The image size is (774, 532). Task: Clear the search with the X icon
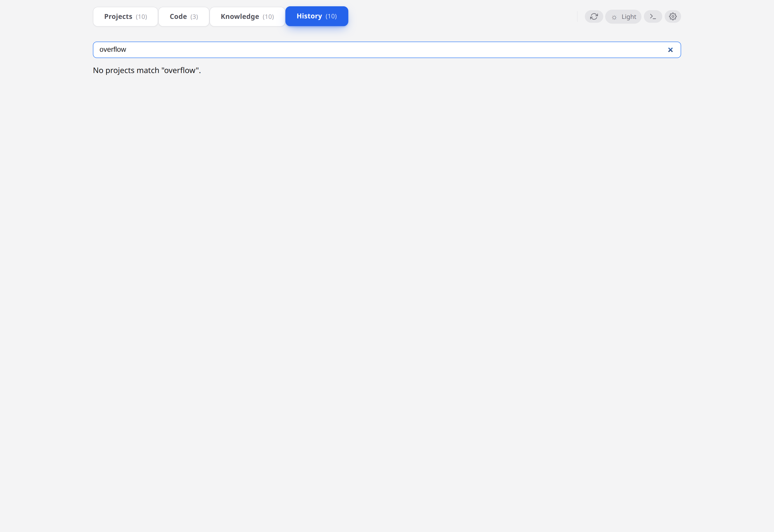[670, 50]
